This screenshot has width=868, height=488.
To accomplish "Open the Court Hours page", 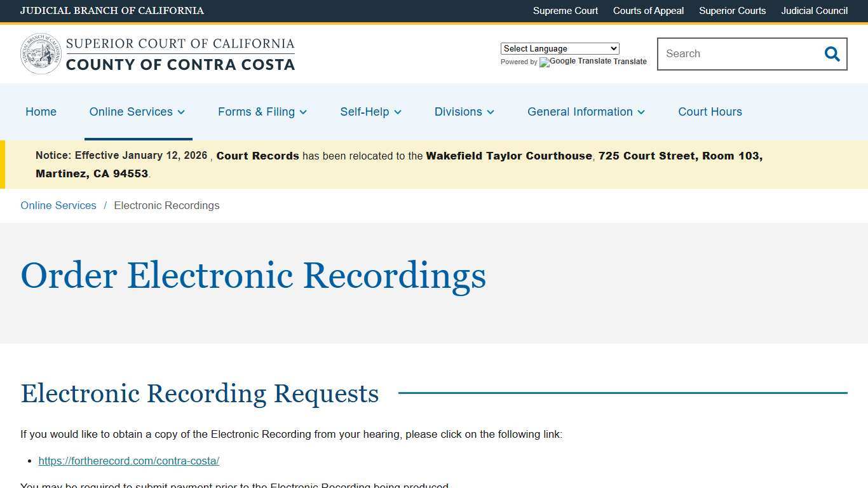I will pyautogui.click(x=710, y=112).
